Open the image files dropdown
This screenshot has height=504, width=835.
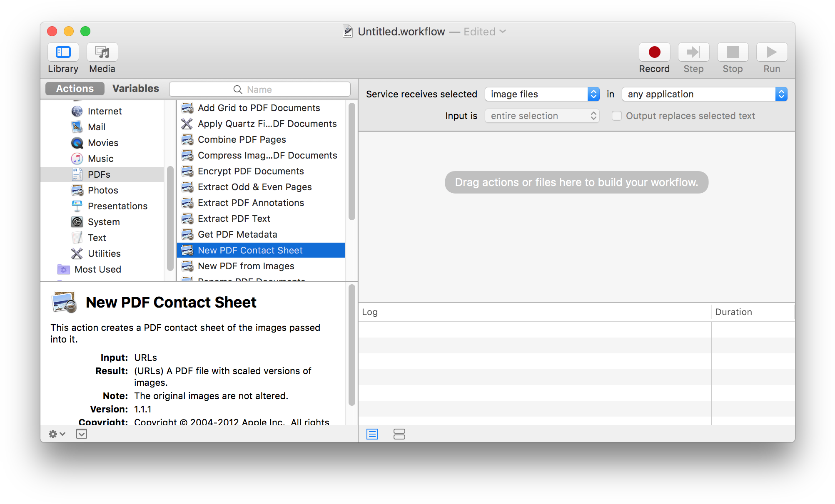[542, 94]
